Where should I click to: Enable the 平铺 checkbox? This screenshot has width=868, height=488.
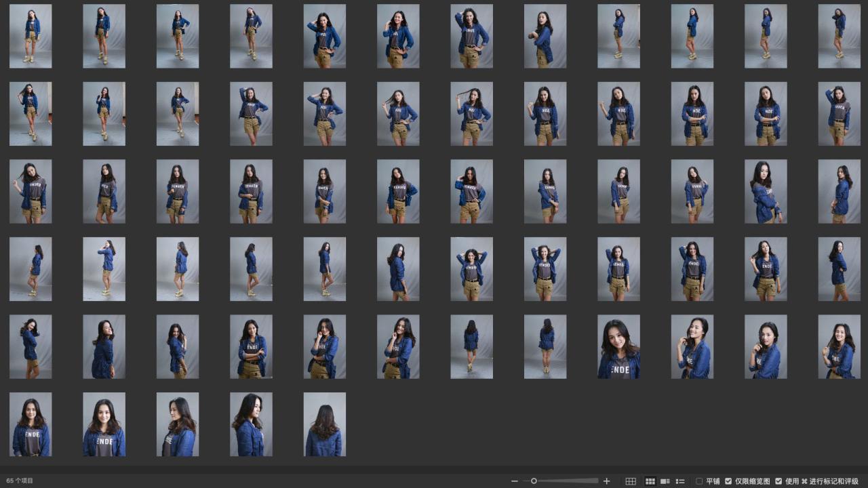tap(699, 481)
